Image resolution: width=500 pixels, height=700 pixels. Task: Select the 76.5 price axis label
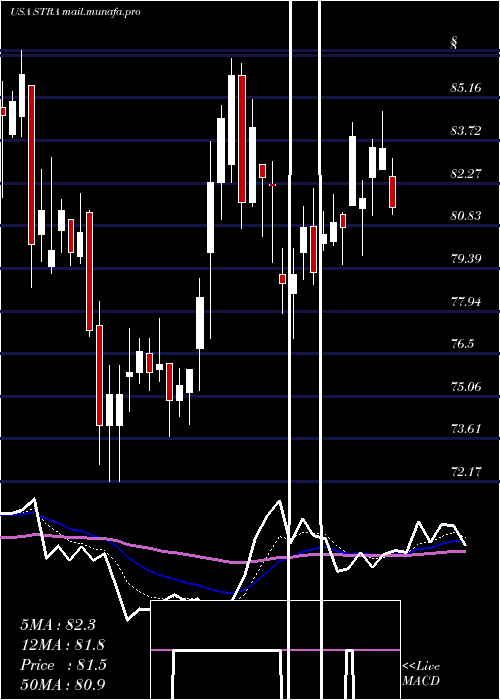click(462, 344)
